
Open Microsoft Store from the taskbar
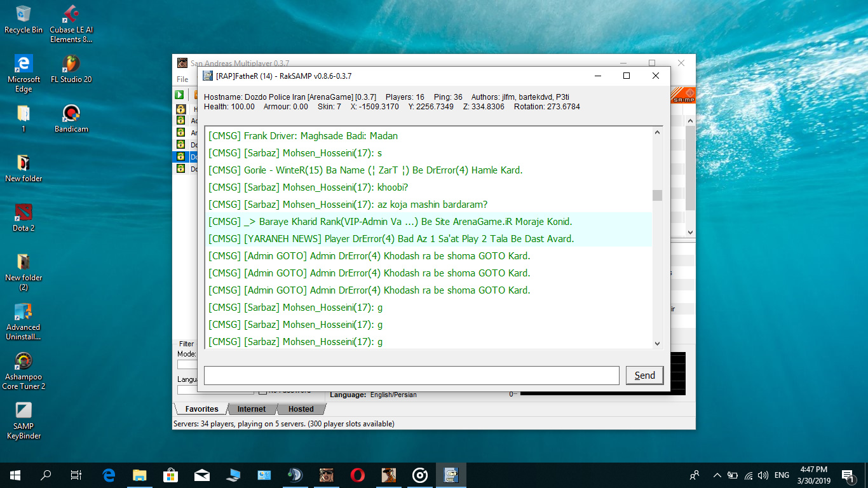coord(171,475)
